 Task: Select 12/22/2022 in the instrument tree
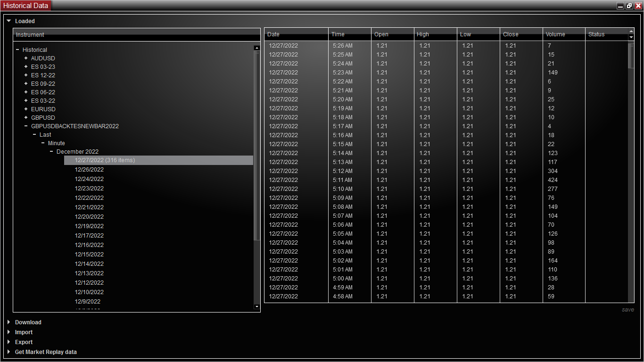tap(89, 198)
